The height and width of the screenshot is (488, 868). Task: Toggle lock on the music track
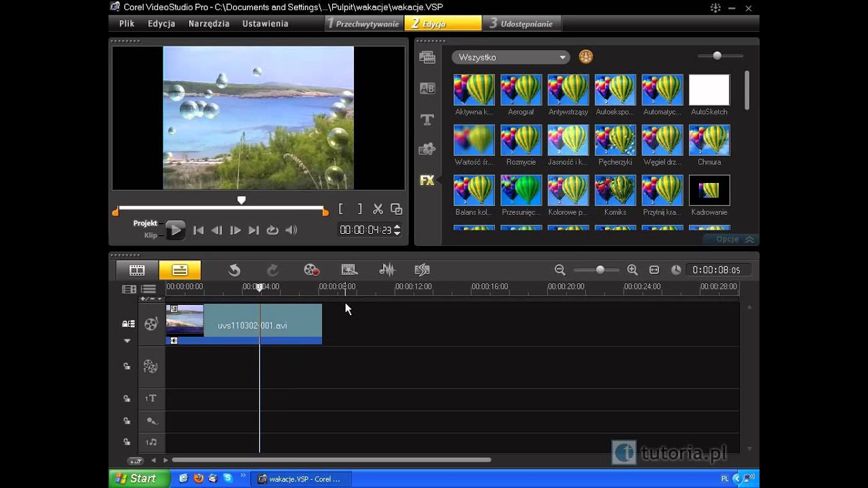(127, 442)
